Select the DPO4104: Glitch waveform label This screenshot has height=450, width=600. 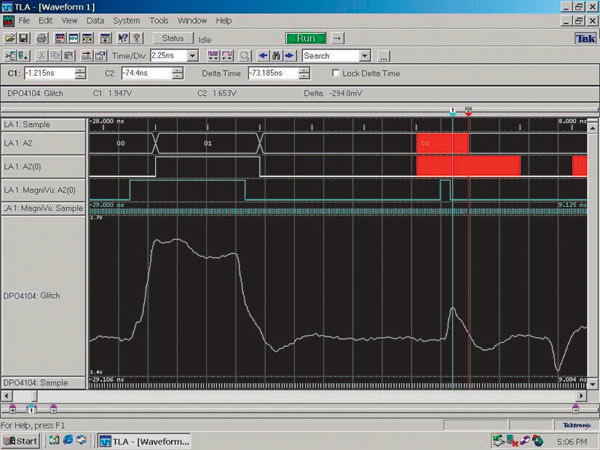43,296
